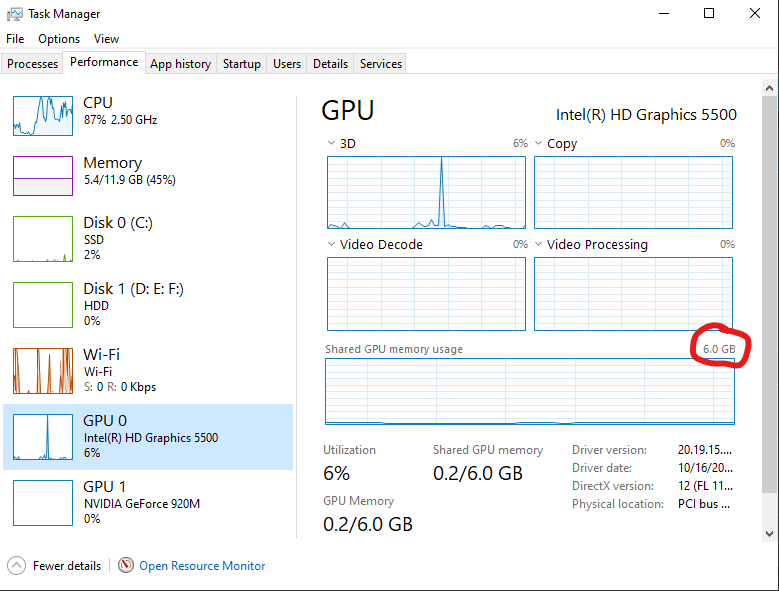
Task: Click the Fewer details arrow icon
Action: [x=16, y=565]
